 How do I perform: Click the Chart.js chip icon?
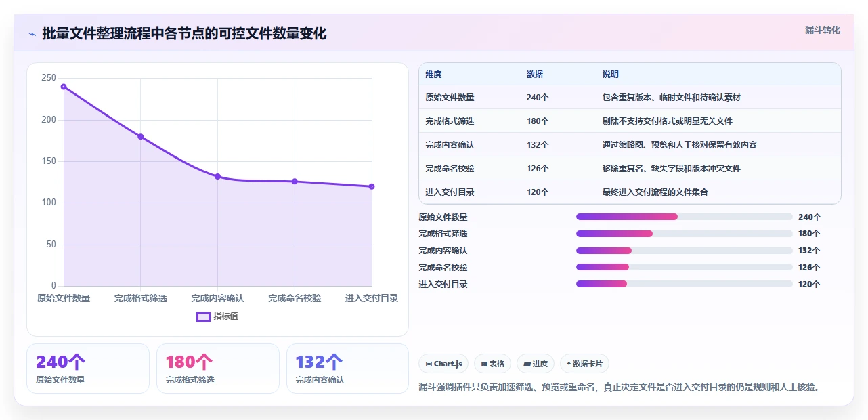pos(429,364)
